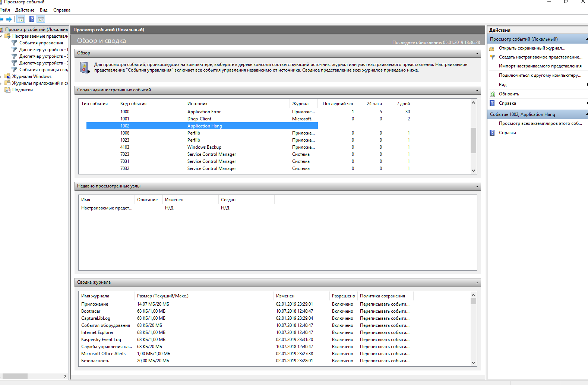This screenshot has width=588, height=385.
Task: Toggle console tree pane toolbar icon
Action: coord(21,19)
